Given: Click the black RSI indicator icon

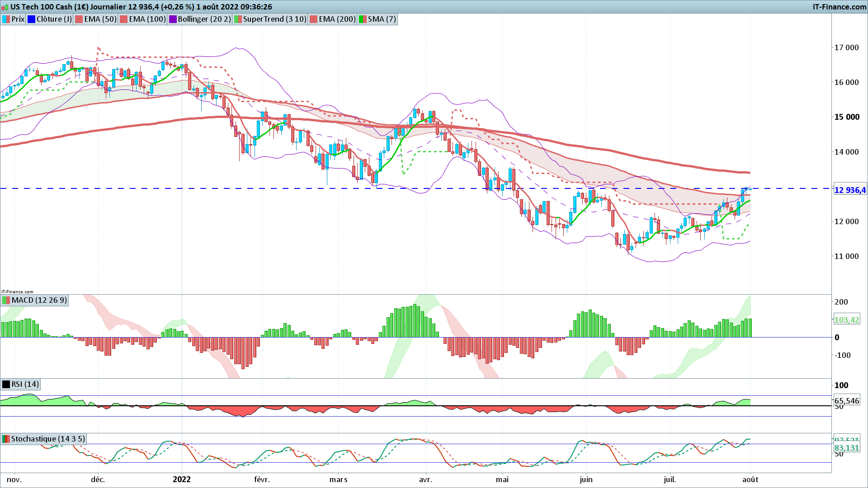Looking at the screenshot, I should pos(6,384).
